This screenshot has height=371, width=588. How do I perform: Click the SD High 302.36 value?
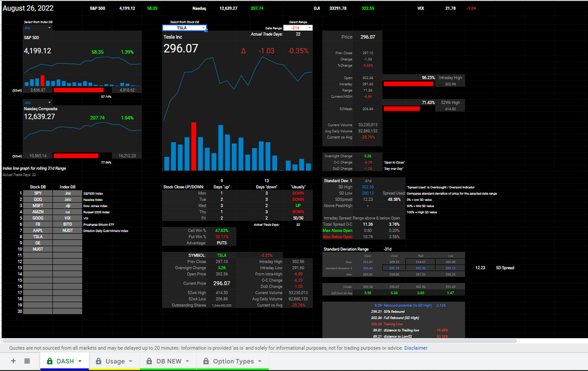(x=367, y=187)
